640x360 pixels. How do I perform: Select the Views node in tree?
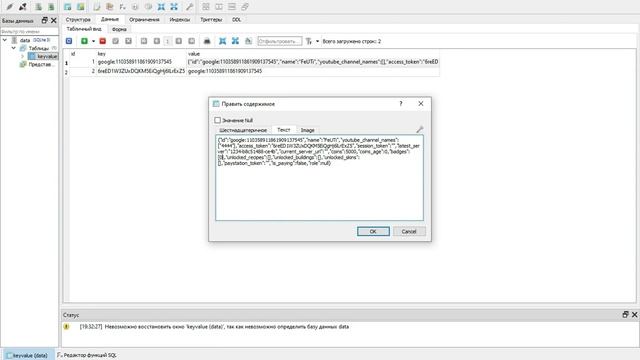[x=37, y=64]
